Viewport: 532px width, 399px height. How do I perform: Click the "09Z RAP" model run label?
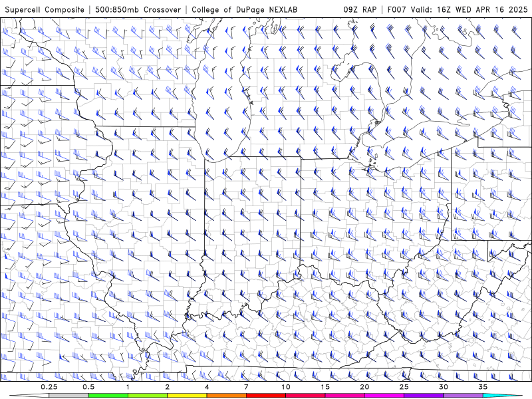(x=360, y=9)
